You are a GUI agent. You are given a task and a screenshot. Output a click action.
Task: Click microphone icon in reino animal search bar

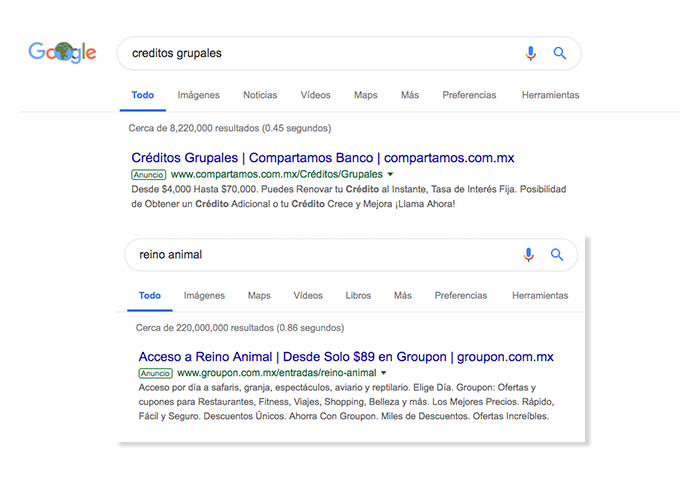click(x=529, y=255)
